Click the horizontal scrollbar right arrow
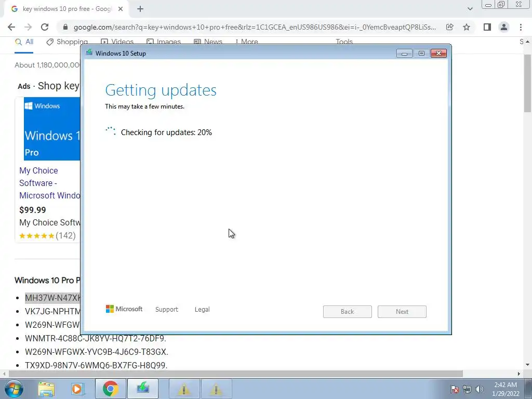532x399 pixels. tap(519, 374)
